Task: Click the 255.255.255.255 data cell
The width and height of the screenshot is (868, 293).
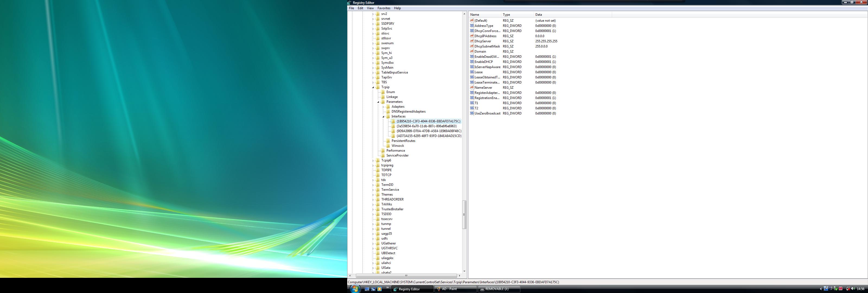Action: pos(546,41)
